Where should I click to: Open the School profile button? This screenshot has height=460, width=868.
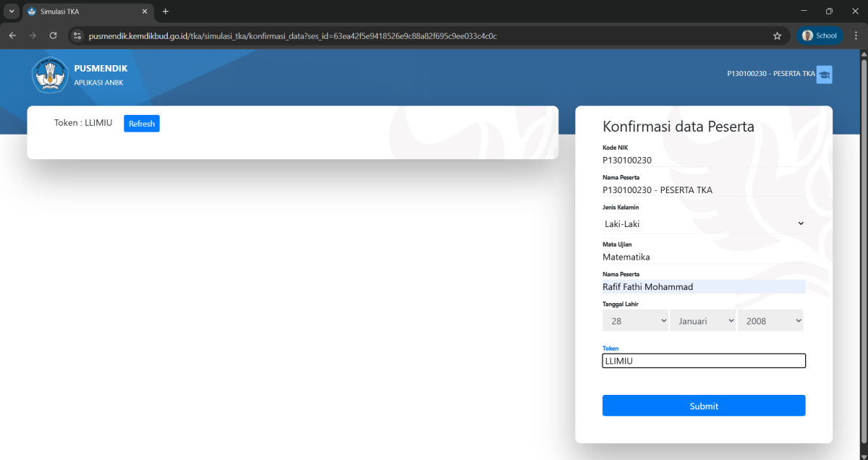819,35
